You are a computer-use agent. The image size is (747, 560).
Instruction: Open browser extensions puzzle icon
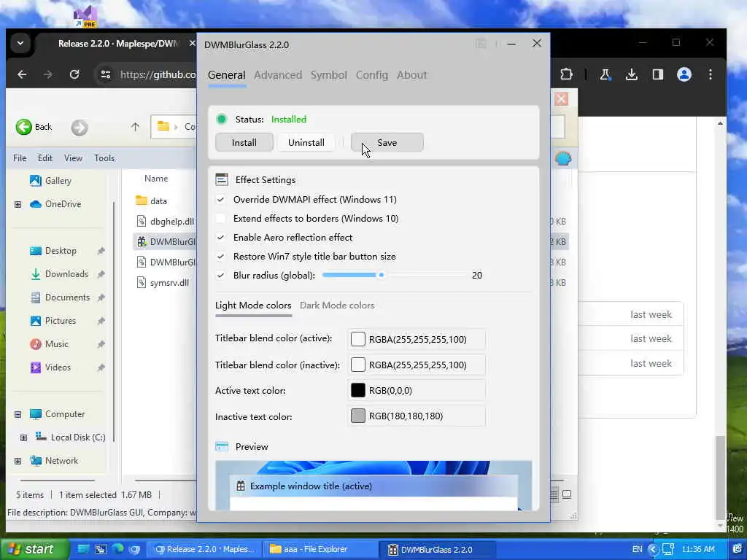click(566, 74)
